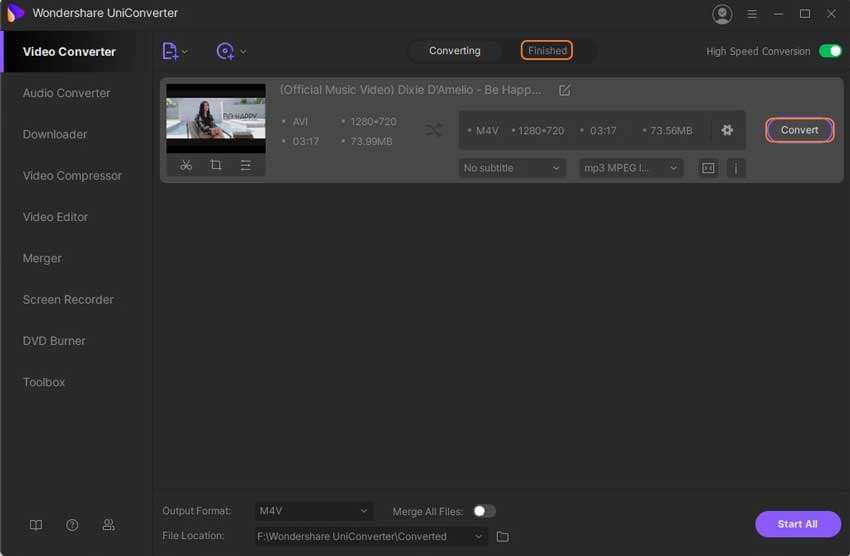Switch to the Converting tab
Viewport: 850px width, 556px height.
454,50
